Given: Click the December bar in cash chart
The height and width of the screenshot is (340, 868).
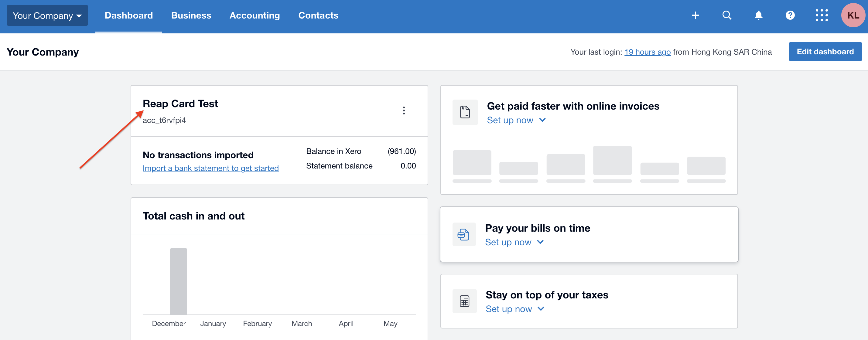Looking at the screenshot, I should point(178,281).
